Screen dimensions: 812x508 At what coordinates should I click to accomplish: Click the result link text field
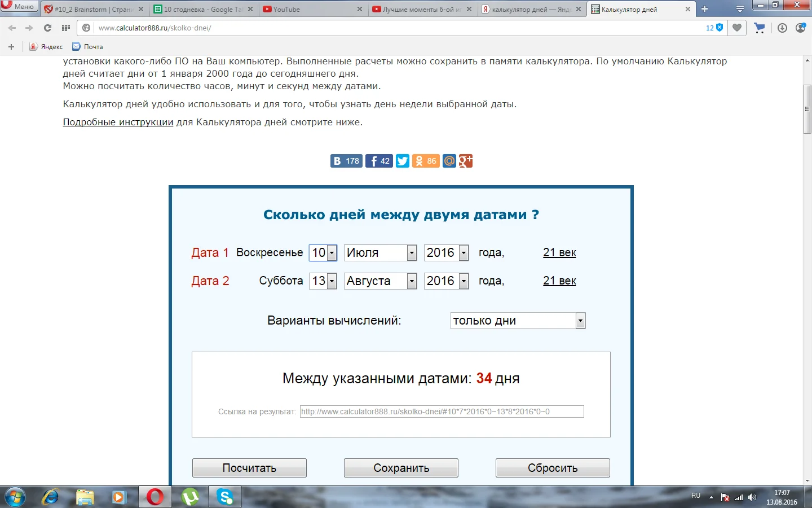click(442, 411)
